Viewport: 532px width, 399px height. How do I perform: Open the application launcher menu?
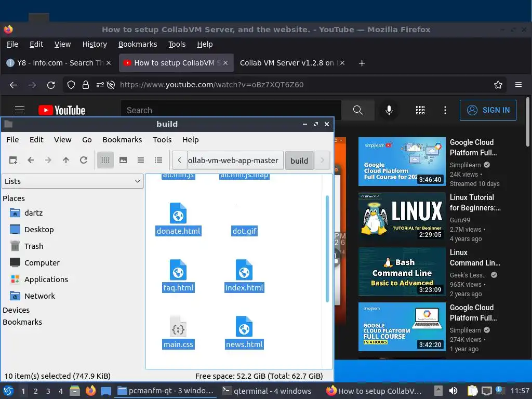[x=8, y=391]
